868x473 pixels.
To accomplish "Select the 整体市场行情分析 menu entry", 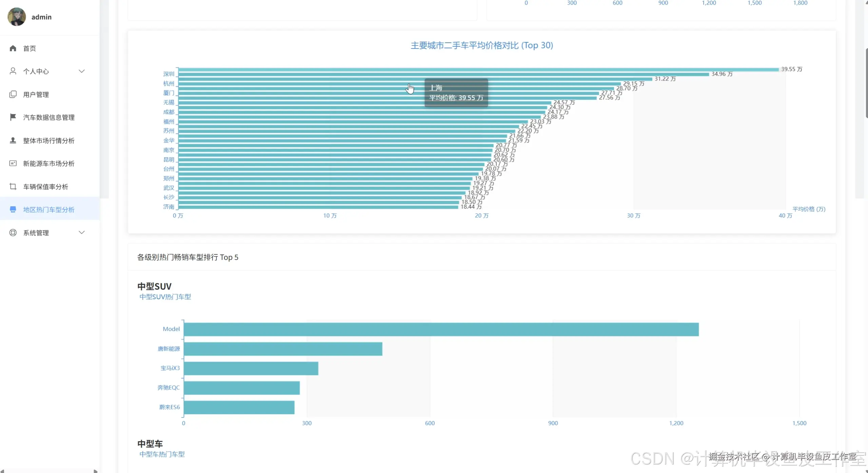I will click(48, 140).
